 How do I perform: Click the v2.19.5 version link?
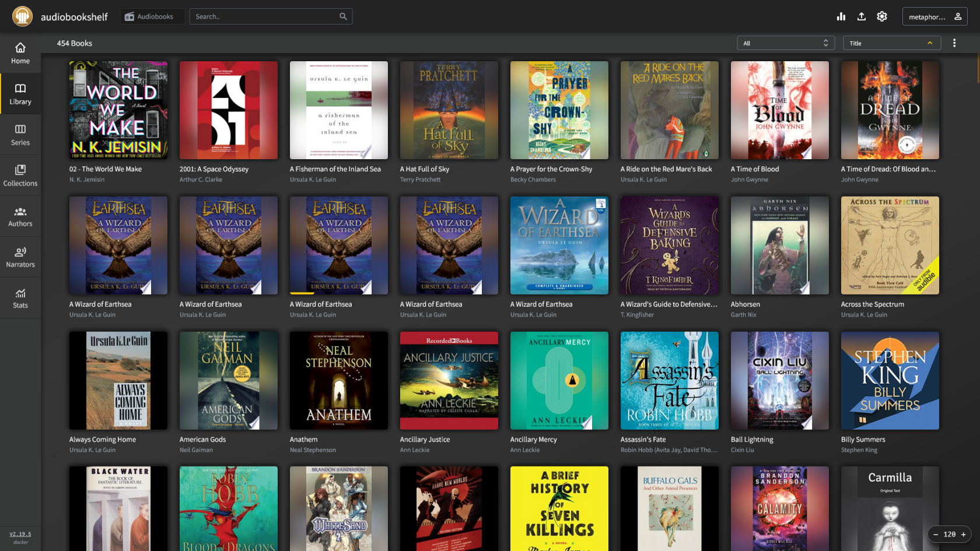point(20,534)
